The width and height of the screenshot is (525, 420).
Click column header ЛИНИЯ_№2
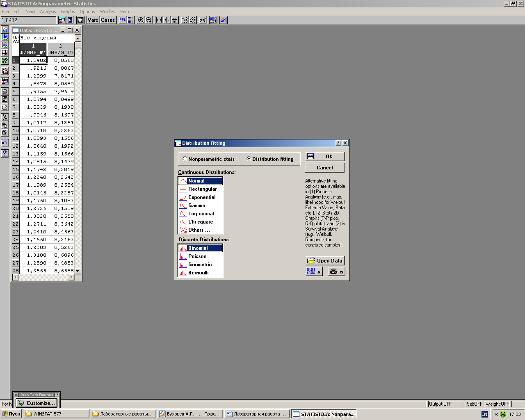(x=61, y=49)
